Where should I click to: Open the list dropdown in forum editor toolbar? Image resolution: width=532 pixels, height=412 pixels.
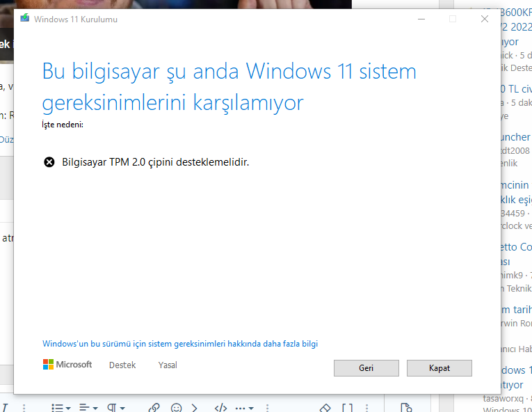point(61,408)
